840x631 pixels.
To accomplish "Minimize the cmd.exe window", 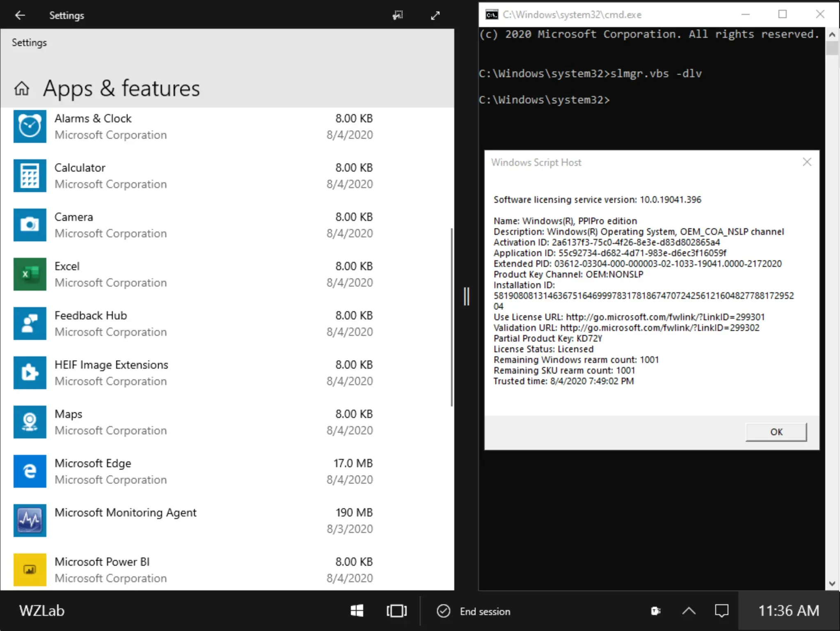I will point(746,14).
